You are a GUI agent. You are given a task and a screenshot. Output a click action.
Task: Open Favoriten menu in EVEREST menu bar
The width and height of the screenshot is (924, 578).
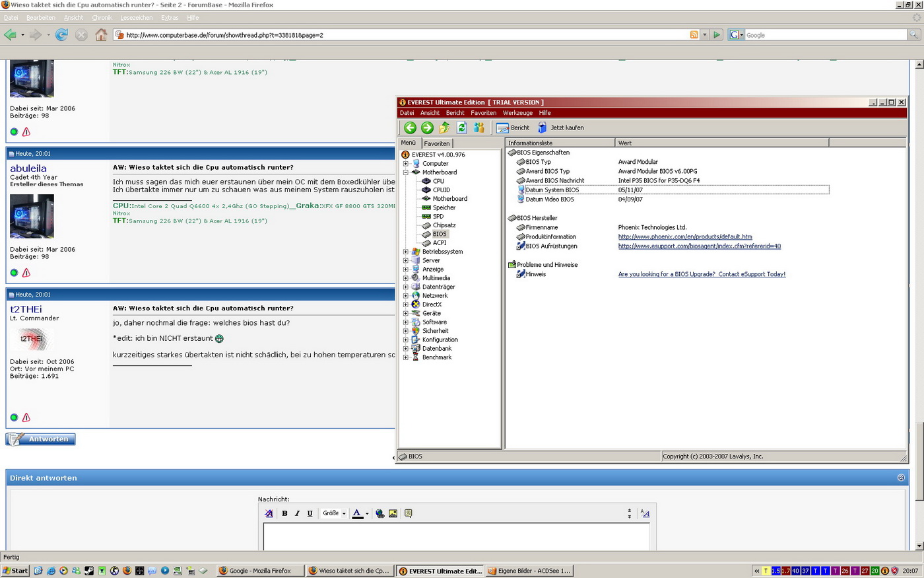[483, 113]
